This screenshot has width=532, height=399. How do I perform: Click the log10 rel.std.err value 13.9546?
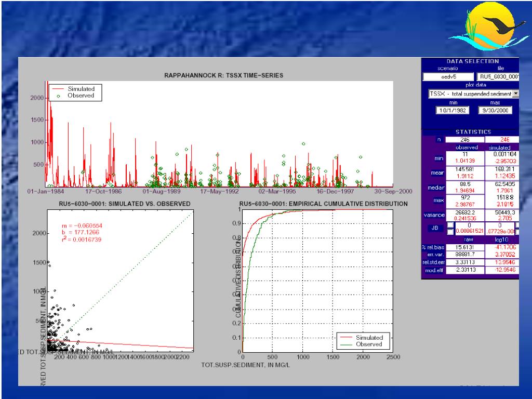click(505, 262)
